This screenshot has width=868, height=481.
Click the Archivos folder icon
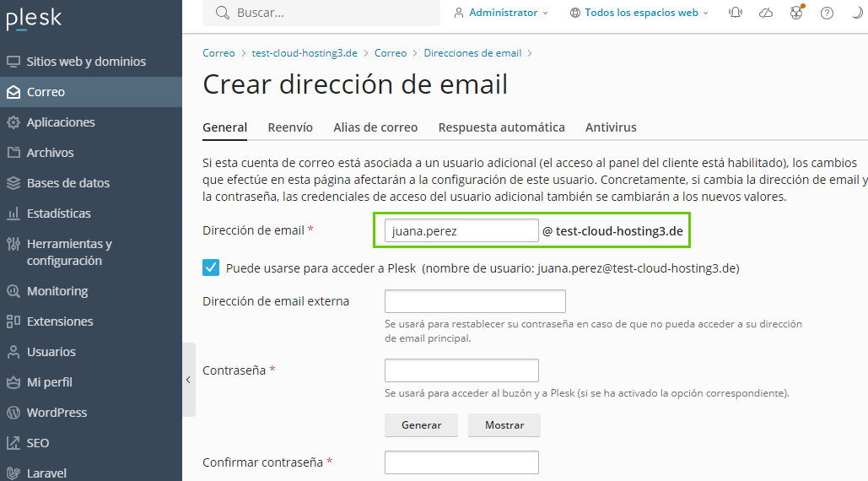point(13,152)
